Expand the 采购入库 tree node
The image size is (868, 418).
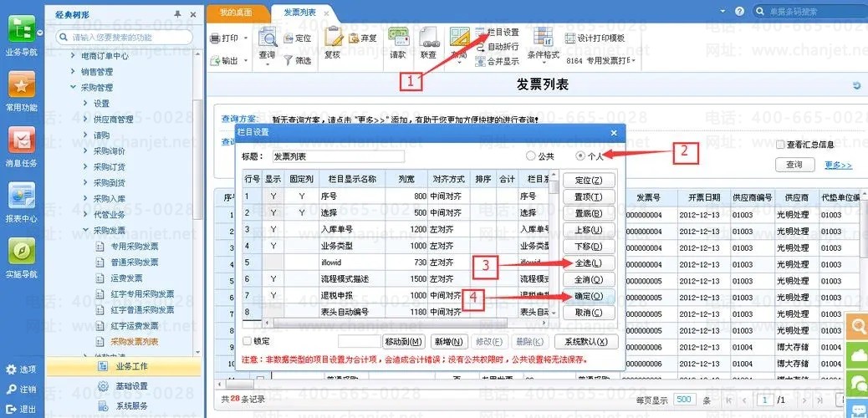[x=85, y=198]
